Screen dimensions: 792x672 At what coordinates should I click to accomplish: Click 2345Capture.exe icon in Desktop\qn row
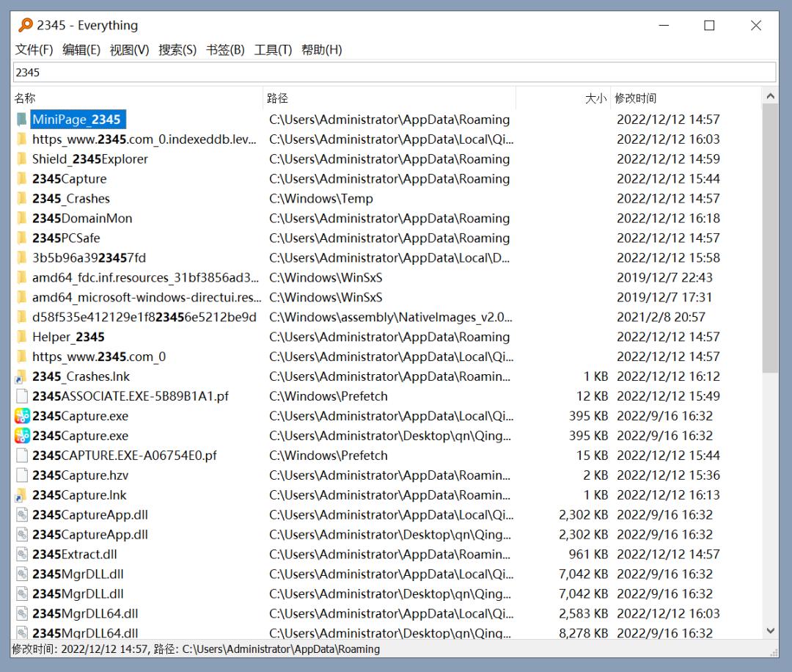coord(22,436)
